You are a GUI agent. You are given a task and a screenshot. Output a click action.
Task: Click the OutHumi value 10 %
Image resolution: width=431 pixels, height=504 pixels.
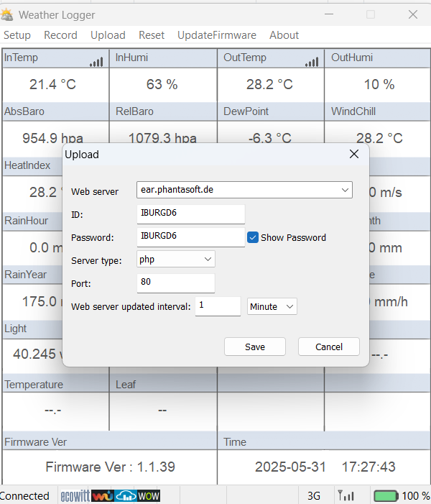click(x=379, y=85)
